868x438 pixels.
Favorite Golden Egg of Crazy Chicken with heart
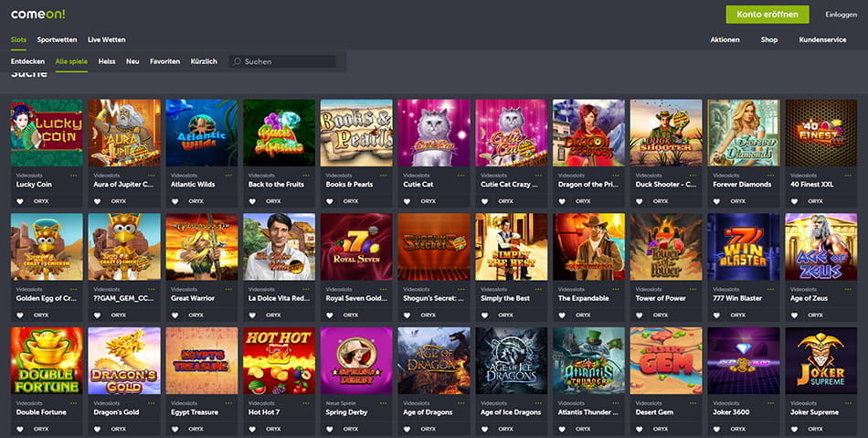tap(20, 315)
